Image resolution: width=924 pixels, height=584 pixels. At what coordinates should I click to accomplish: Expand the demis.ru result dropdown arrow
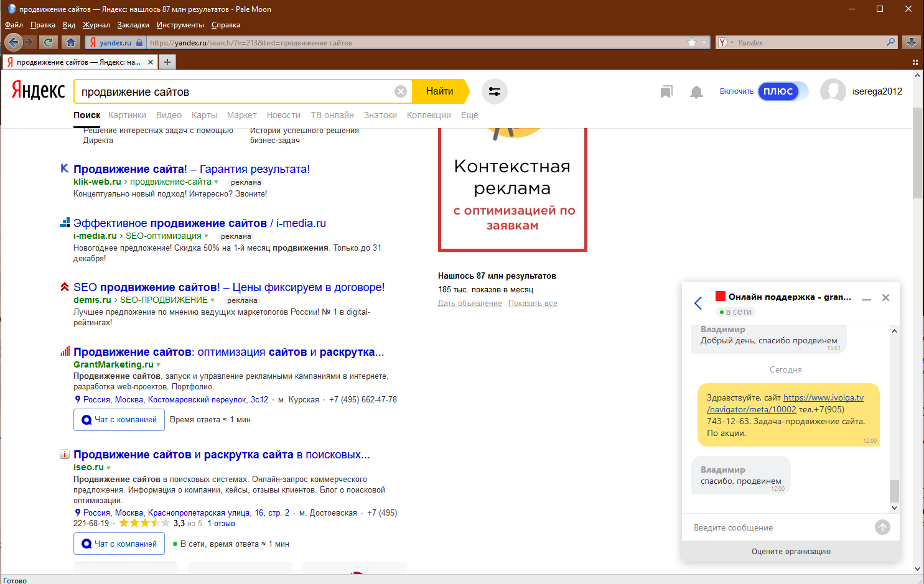pos(213,300)
